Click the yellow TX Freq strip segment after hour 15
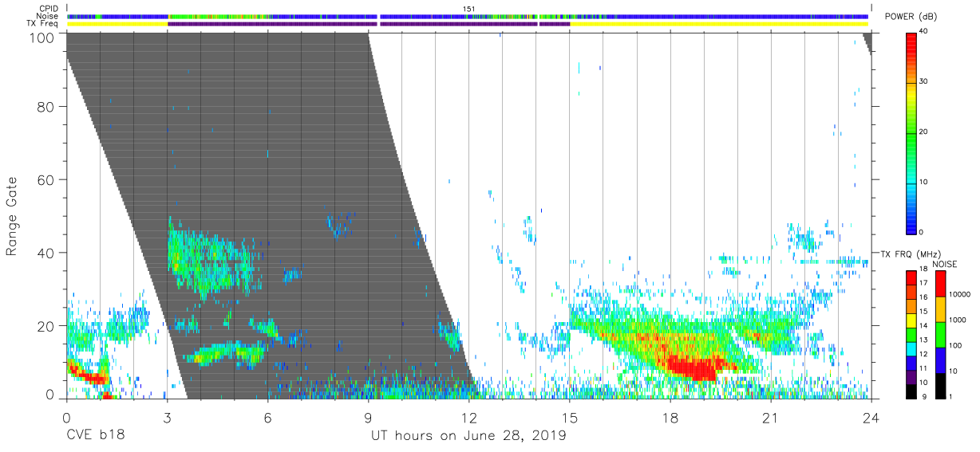The width and height of the screenshot is (980, 452). (719, 24)
